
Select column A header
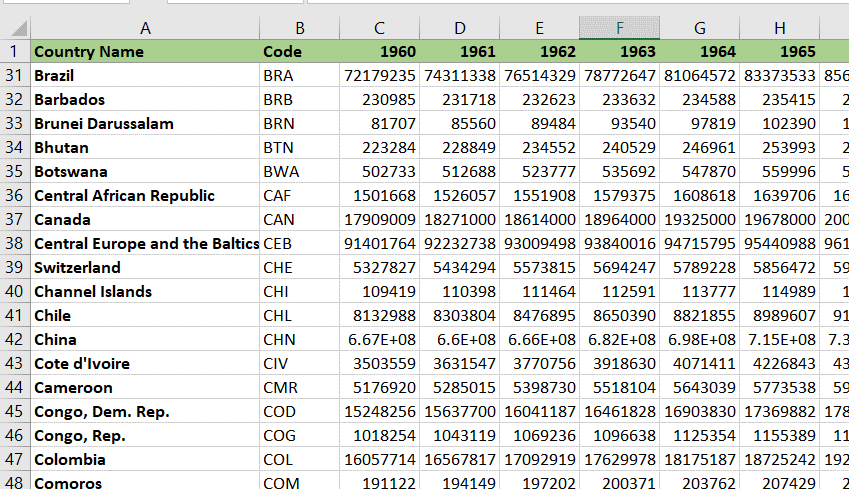pos(145,28)
